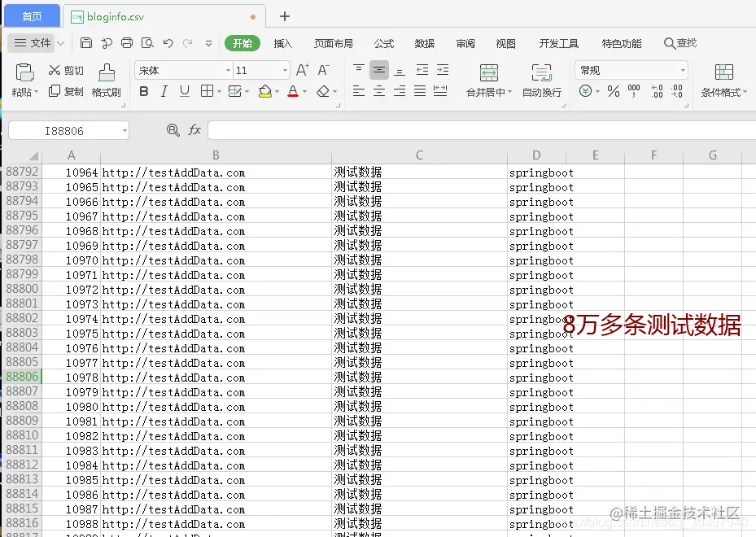Open Conditional Formatting 条件格式
Viewport: 756px width, 537px height.
(x=723, y=81)
